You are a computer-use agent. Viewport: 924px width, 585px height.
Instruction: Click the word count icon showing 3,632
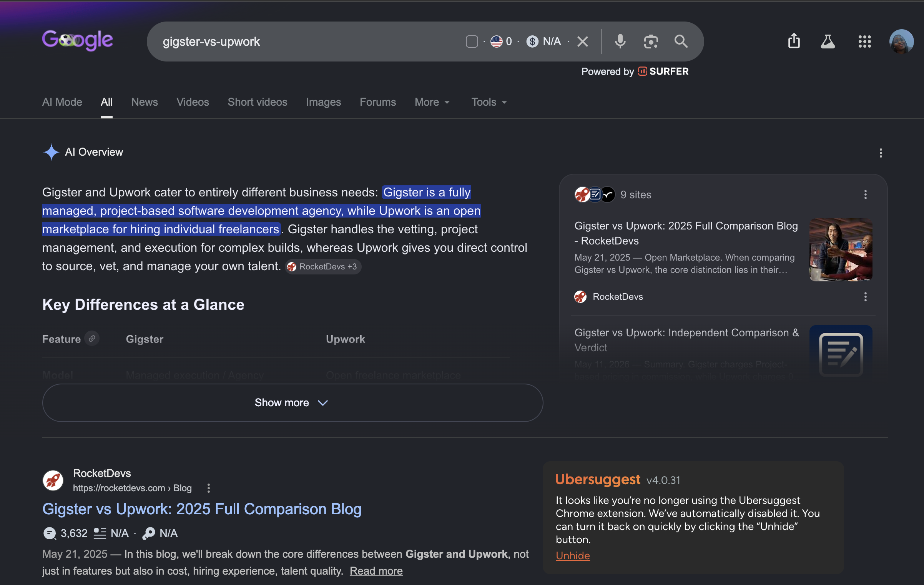50,533
